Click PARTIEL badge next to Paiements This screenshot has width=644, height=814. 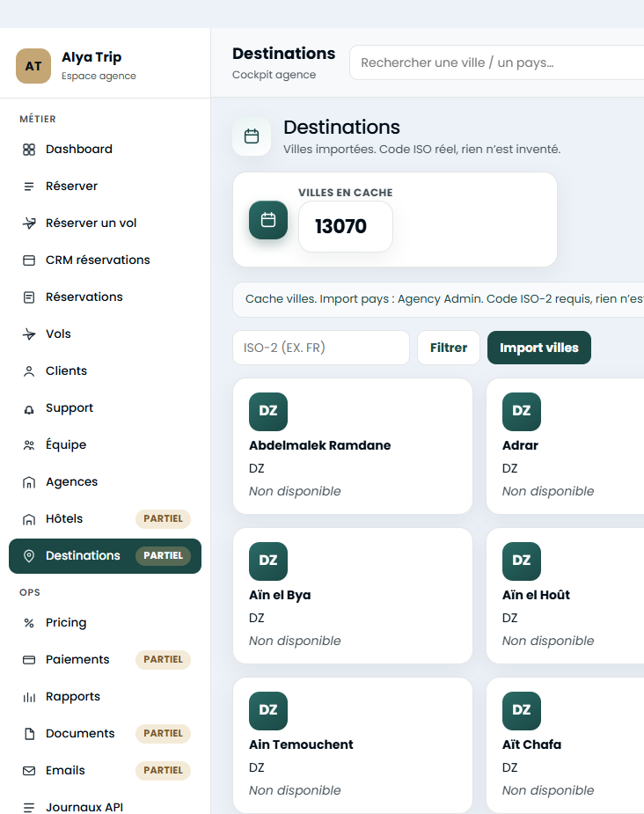[x=163, y=660]
